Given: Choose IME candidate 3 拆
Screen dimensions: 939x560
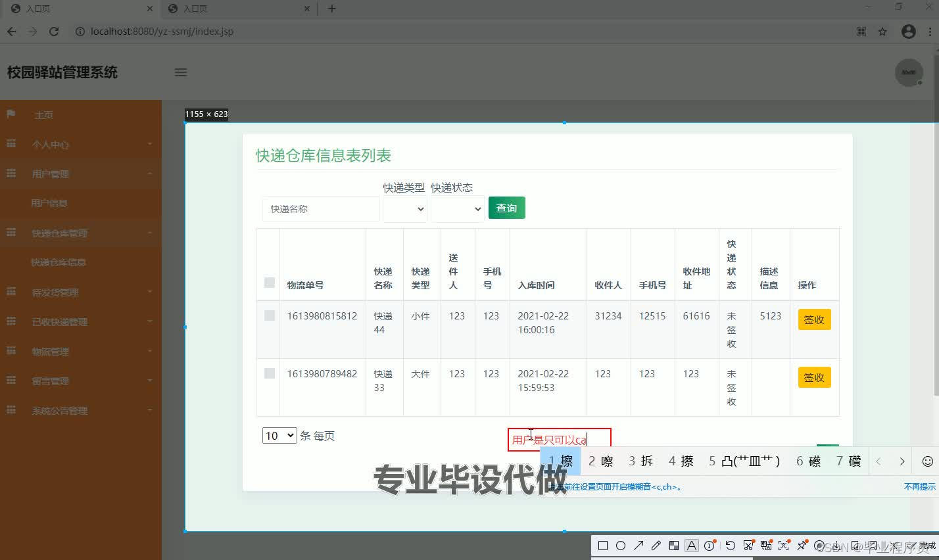Looking at the screenshot, I should (x=641, y=461).
